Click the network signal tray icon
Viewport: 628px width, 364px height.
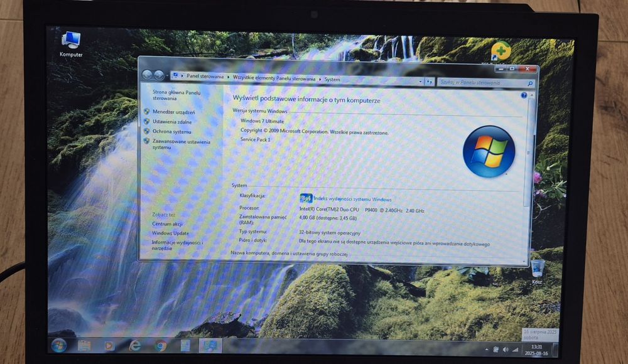(x=516, y=350)
